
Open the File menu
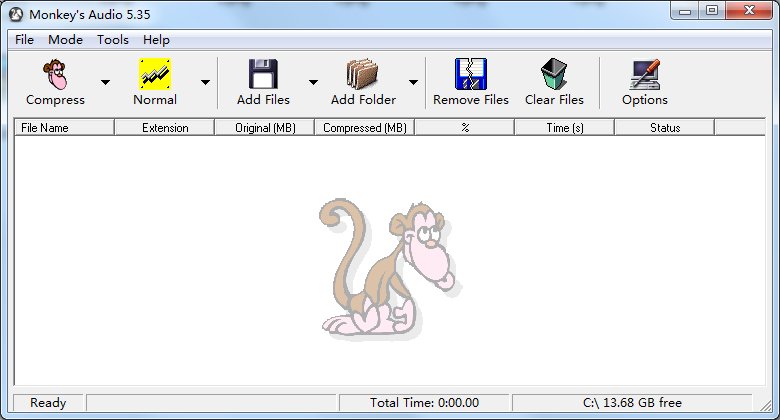(25, 40)
